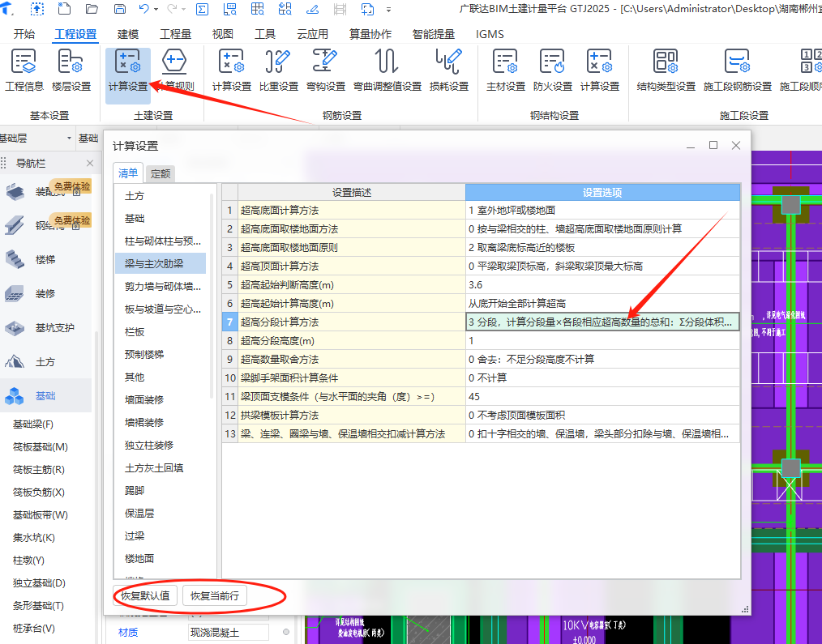The width and height of the screenshot is (822, 644).
Task: Select 基础 in the dialog category list
Action: tap(135, 219)
